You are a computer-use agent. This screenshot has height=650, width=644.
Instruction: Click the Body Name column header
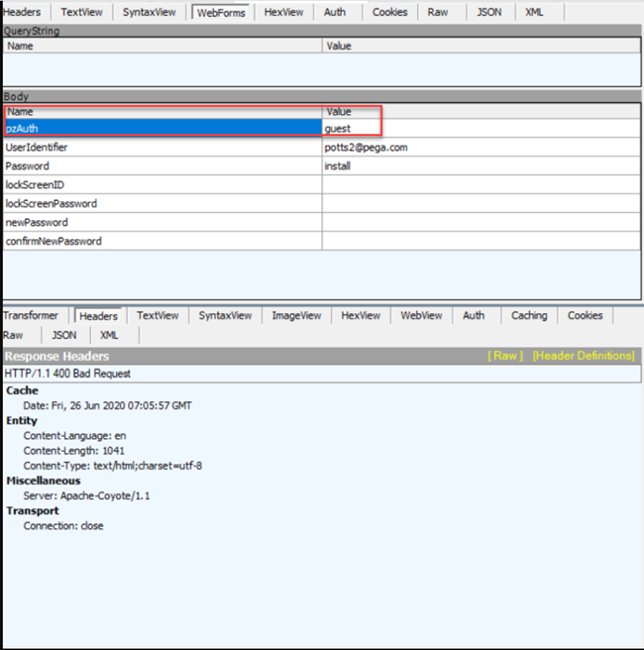click(x=161, y=112)
